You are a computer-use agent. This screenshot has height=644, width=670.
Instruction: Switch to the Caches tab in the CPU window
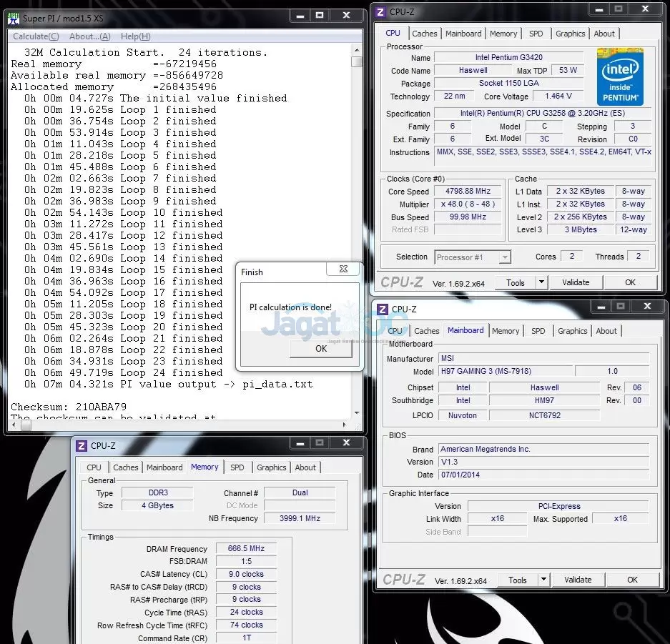tap(424, 34)
